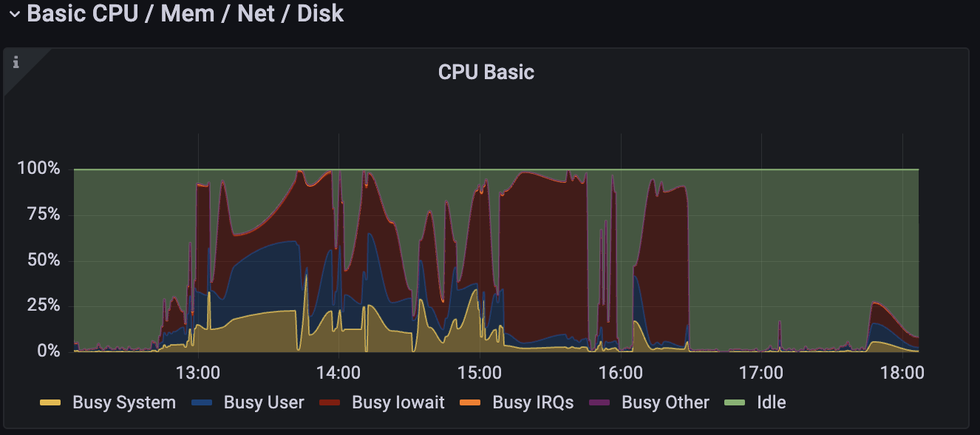Click the Idle legend label

pyautogui.click(x=771, y=402)
